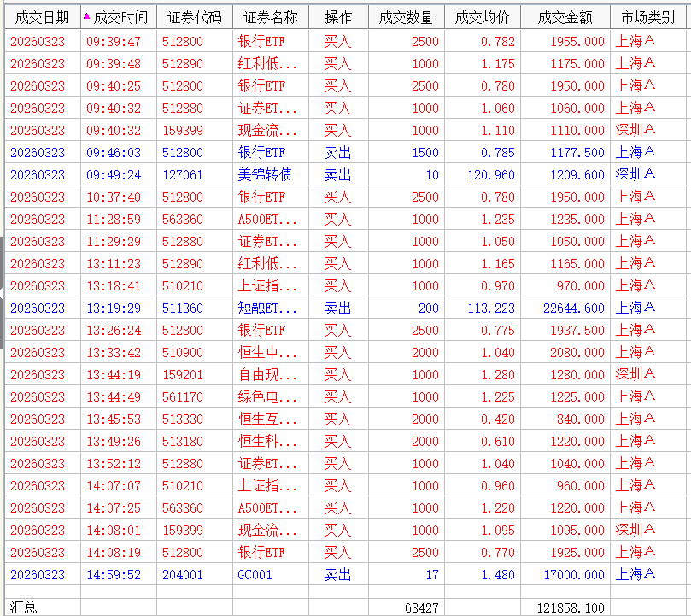Click the 证券名称 column header
The width and height of the screenshot is (691, 616).
(x=270, y=17)
